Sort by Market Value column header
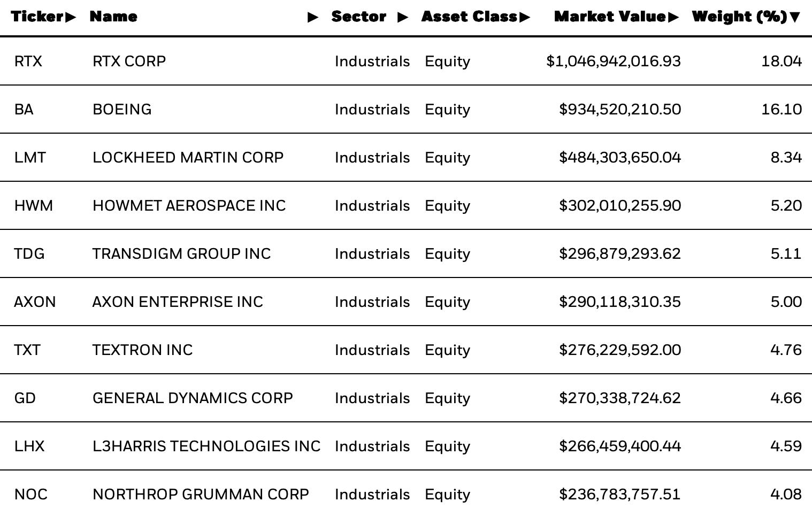The height and width of the screenshot is (509, 812). click(x=610, y=17)
